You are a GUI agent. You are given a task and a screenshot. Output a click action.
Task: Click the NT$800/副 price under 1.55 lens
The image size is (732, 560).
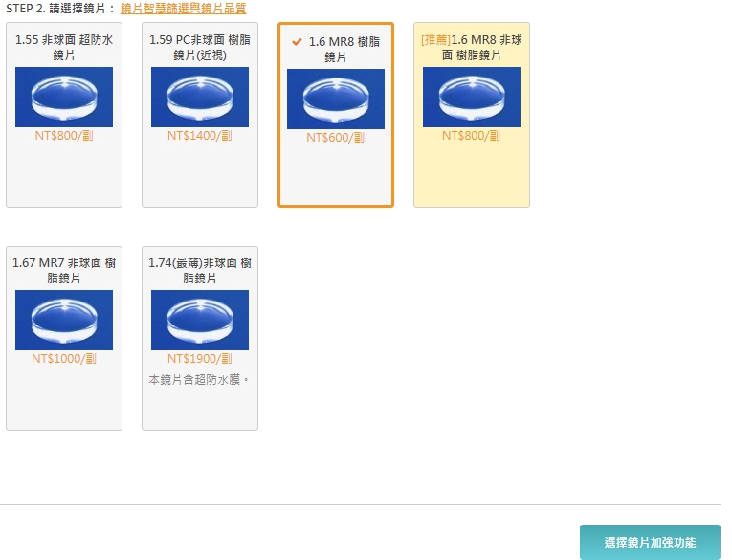pyautogui.click(x=64, y=136)
